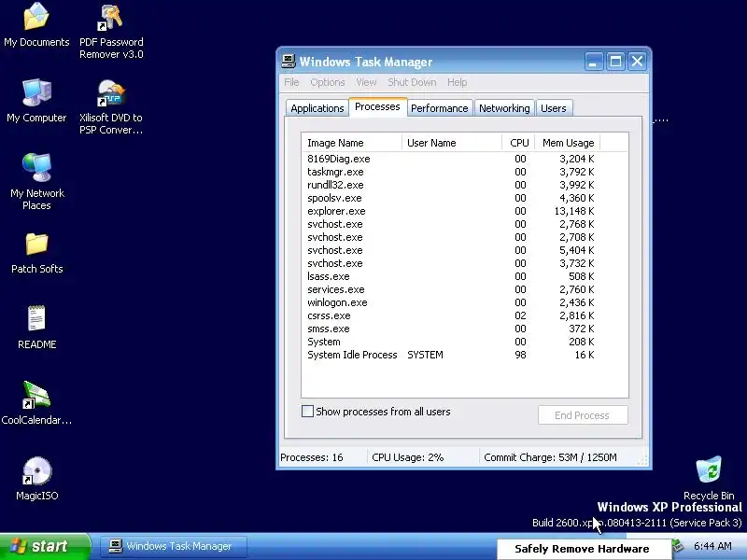
Task: Sort by Mem Usage column header
Action: [568, 143]
